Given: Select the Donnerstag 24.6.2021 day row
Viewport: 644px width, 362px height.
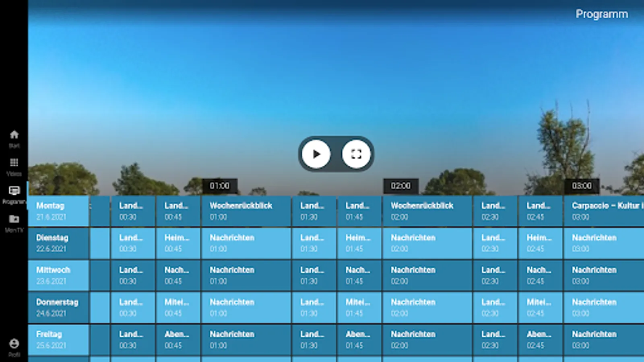Looking at the screenshot, I should click(59, 308).
